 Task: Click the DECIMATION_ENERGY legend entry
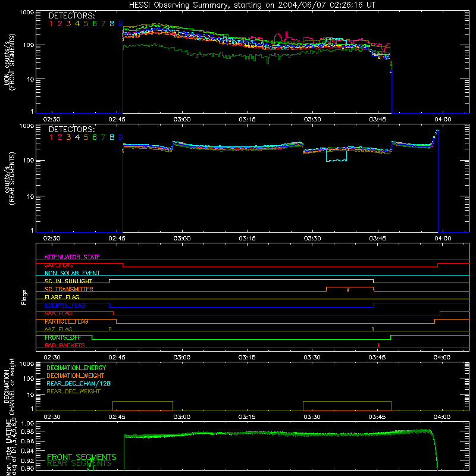[x=76, y=368]
